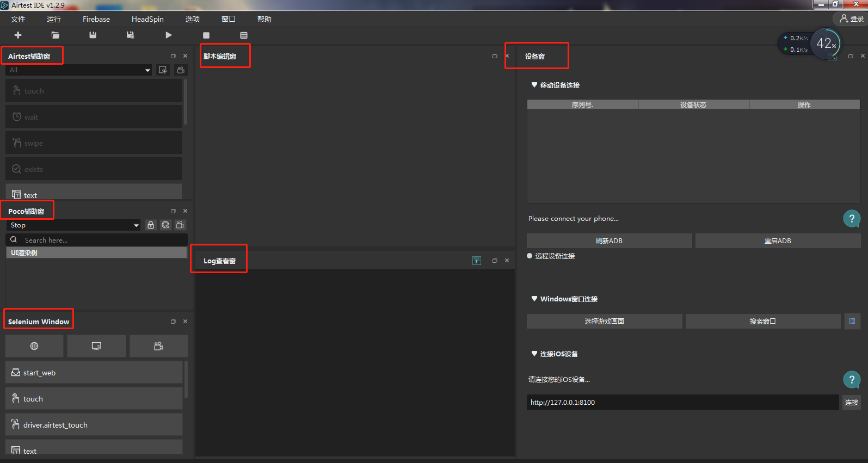Click the Airtest swipe command

pyautogui.click(x=94, y=143)
